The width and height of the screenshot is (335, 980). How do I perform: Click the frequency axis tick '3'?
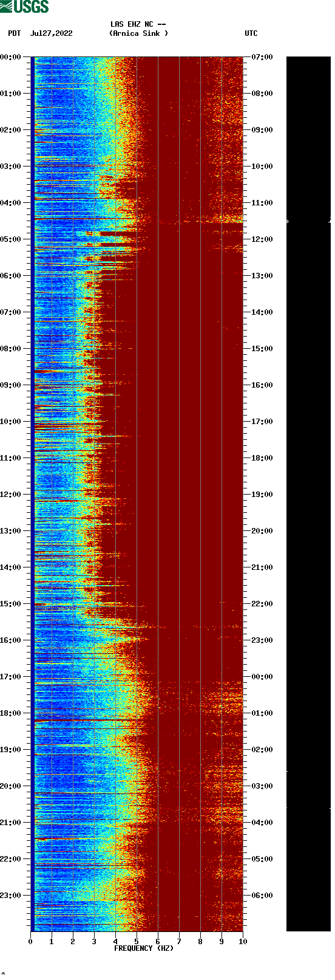(94, 942)
